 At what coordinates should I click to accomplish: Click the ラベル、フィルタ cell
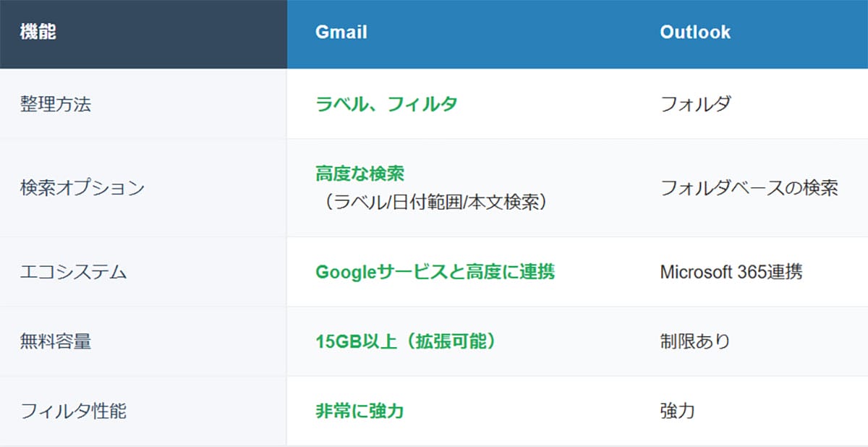(x=386, y=104)
